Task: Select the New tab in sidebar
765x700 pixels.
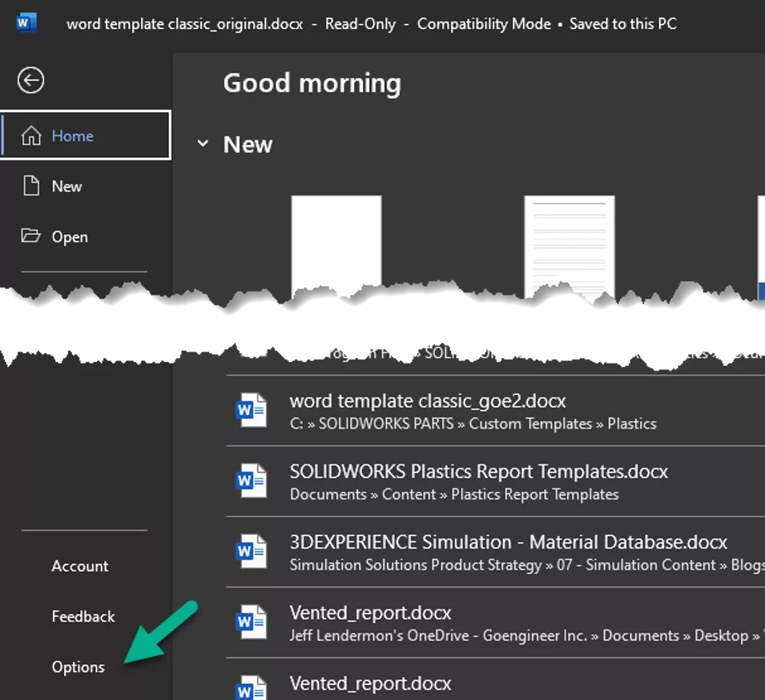Action: click(86, 186)
